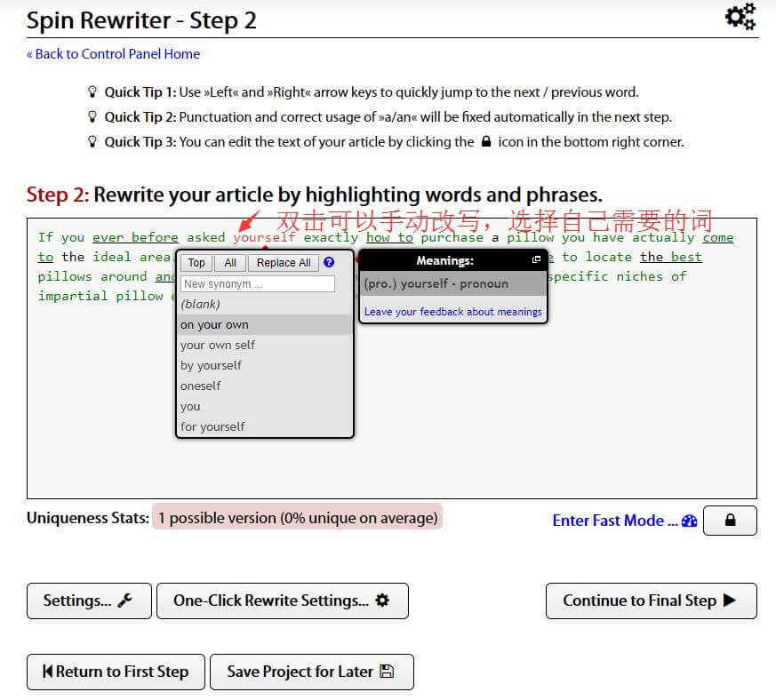Click the word 'around' in article

pos(124,276)
